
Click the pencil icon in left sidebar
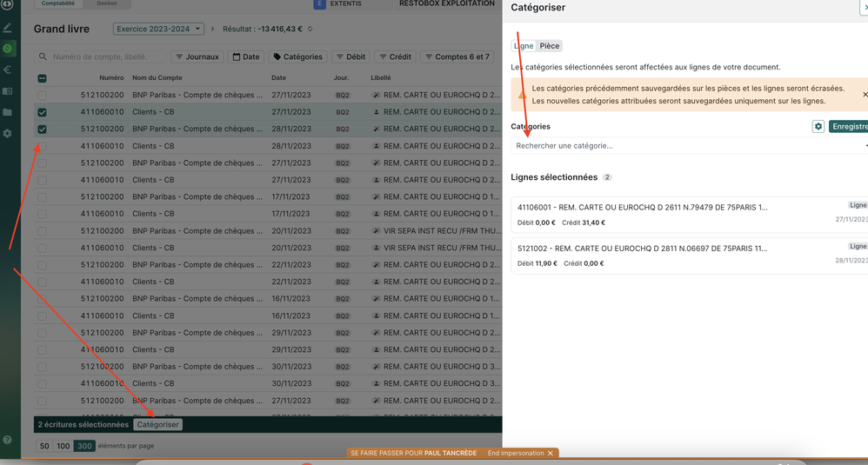(x=8, y=28)
